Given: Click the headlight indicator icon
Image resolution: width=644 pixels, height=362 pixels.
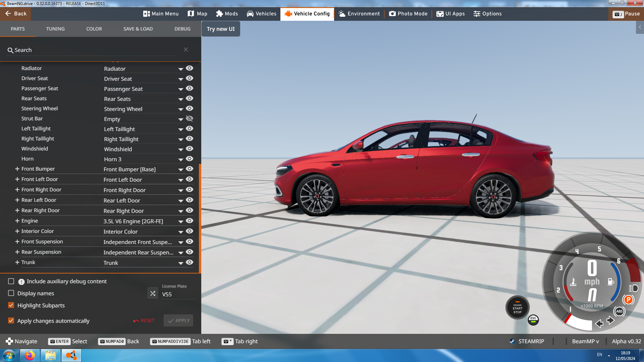Looking at the screenshot, I should pos(633,288).
